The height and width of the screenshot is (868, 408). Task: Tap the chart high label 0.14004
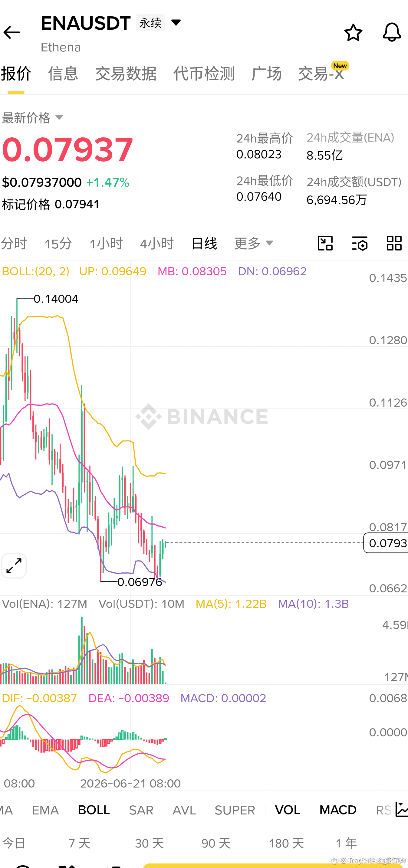tap(56, 299)
